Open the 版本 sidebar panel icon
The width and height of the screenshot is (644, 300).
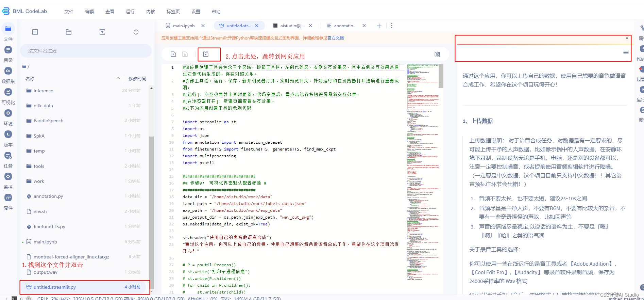pos(8,134)
